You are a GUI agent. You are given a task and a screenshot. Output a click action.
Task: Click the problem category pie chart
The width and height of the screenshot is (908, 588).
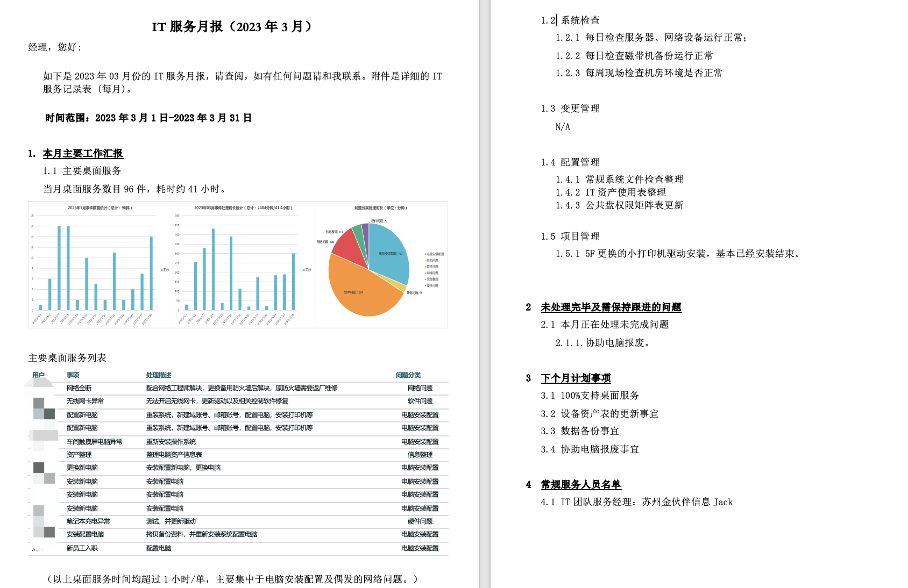(x=381, y=264)
